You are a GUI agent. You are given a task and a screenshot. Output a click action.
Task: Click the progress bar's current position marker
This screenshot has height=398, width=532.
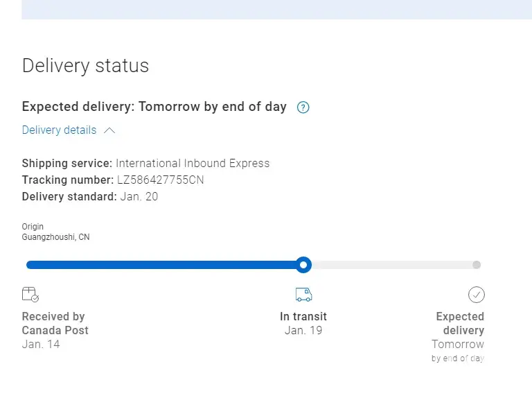pos(303,265)
